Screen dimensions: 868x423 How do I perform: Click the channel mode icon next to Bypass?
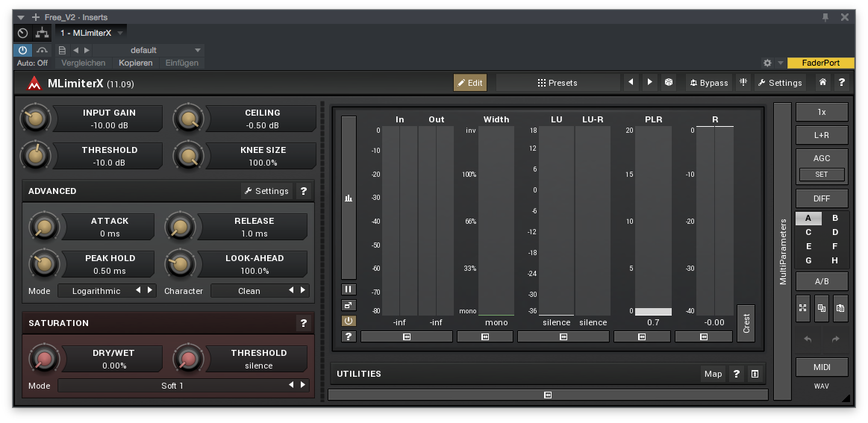(x=743, y=83)
